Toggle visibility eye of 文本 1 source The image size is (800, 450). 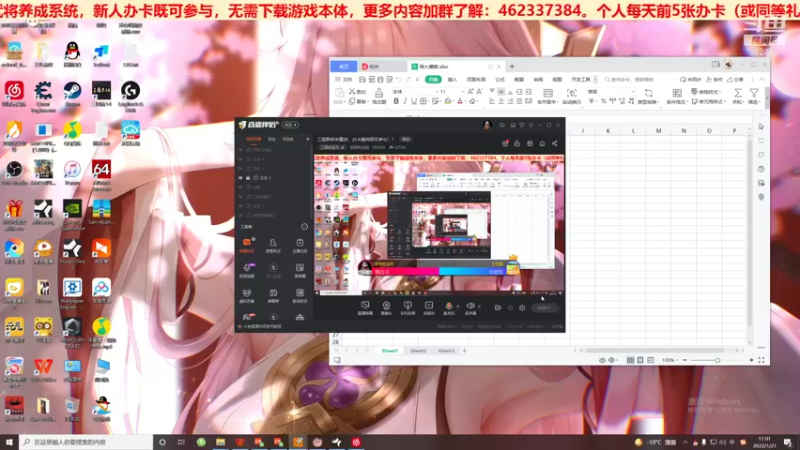pos(240,178)
